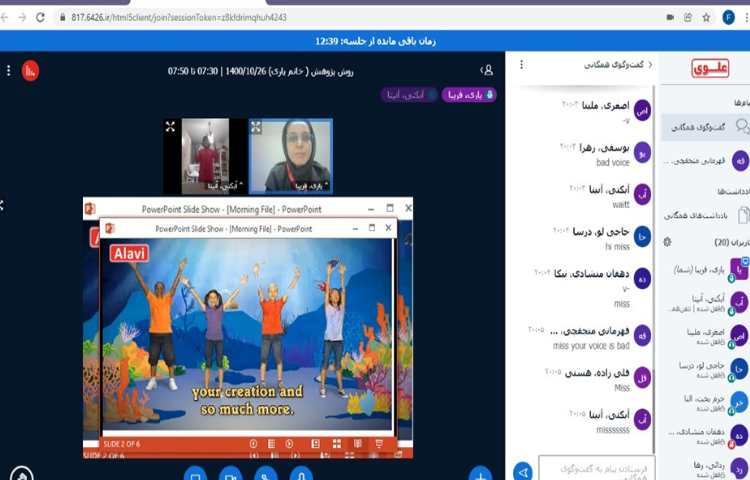
Task: Open user اصغری ملینا in the user list
Action: coord(706,336)
